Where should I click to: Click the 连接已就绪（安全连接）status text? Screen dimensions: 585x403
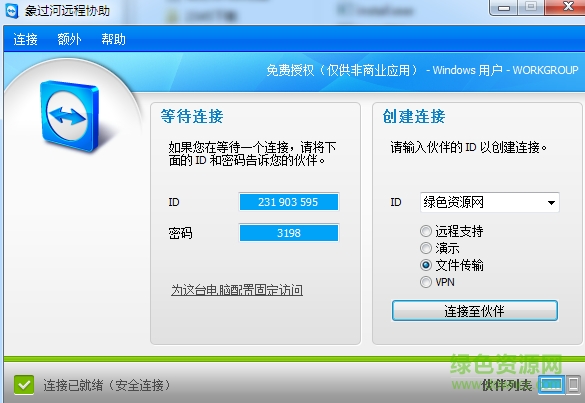coord(107,385)
